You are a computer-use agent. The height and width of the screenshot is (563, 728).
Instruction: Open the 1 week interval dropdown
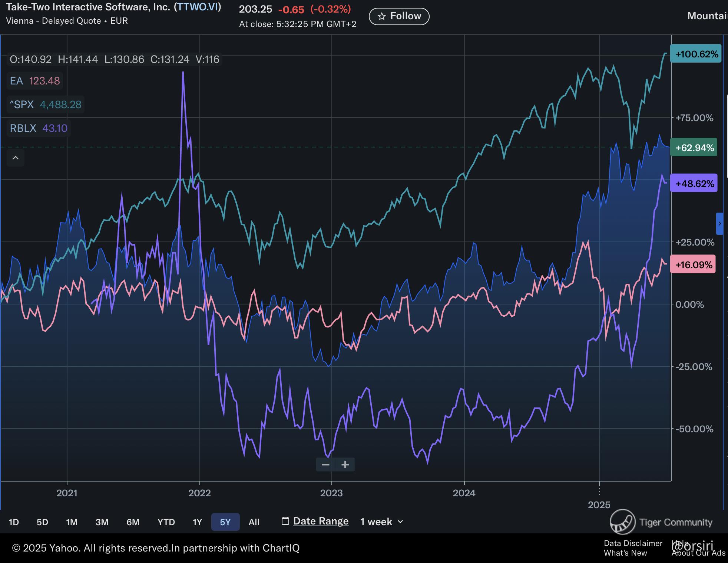click(381, 522)
